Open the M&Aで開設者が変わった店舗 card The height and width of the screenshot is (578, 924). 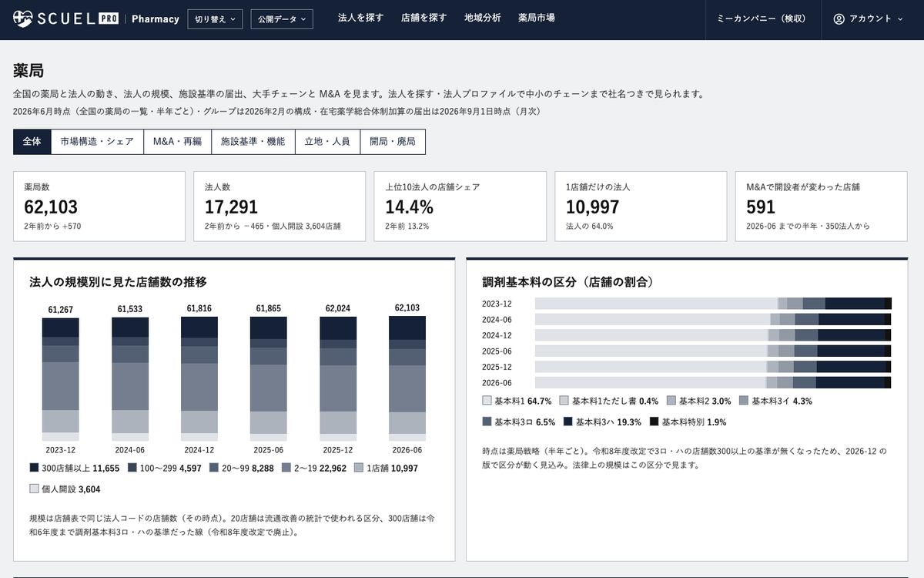tap(822, 207)
